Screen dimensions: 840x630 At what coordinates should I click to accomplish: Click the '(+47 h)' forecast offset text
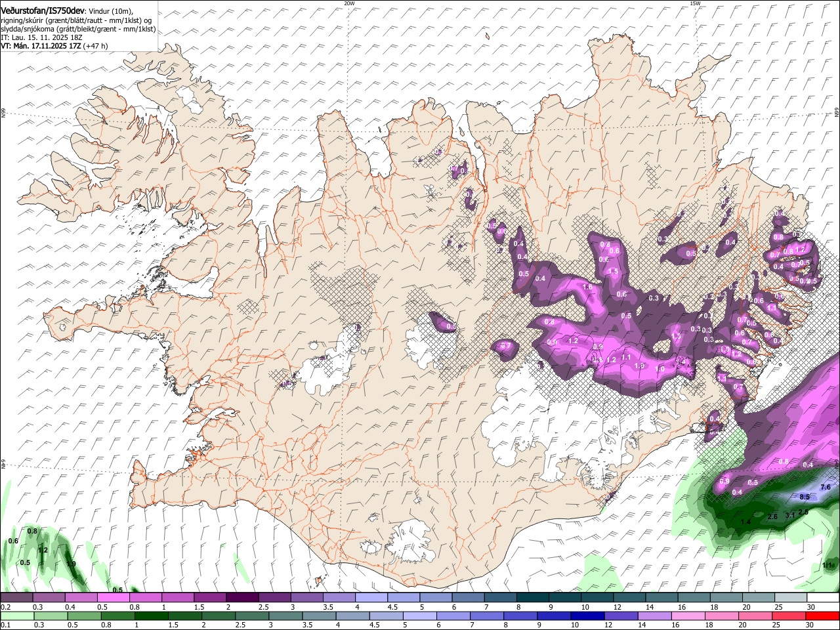(x=96, y=46)
